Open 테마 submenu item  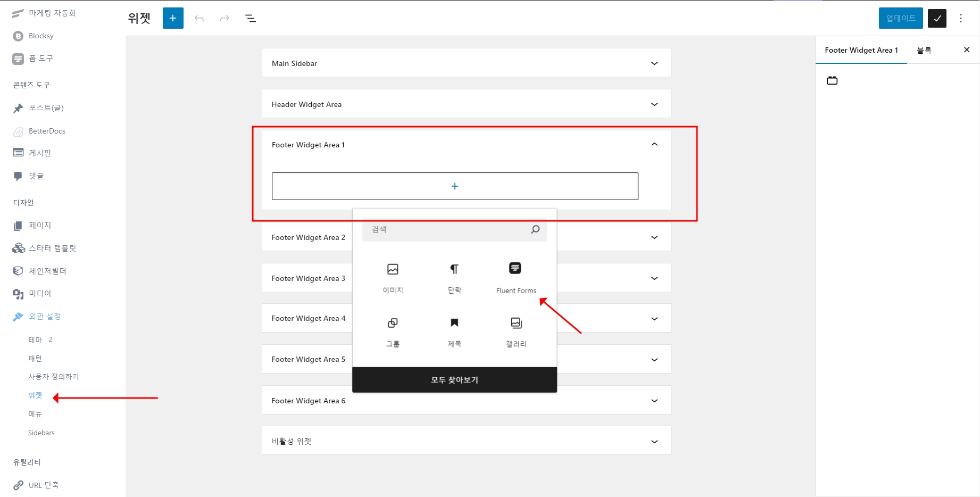(35, 339)
